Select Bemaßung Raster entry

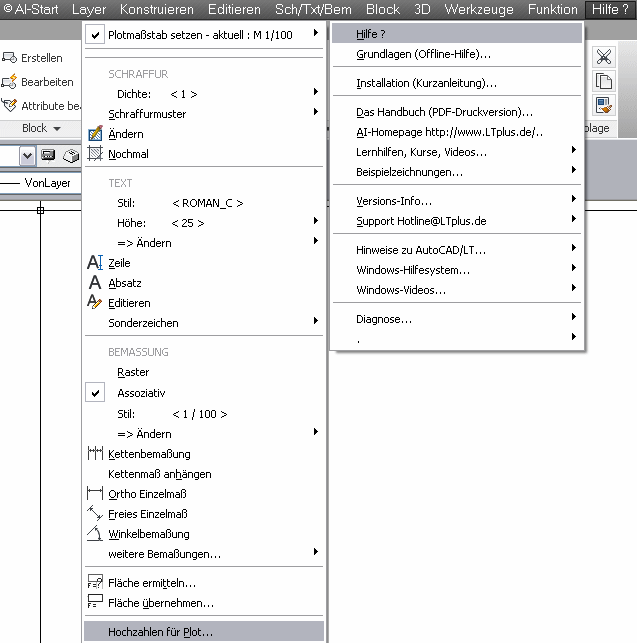(x=204, y=372)
